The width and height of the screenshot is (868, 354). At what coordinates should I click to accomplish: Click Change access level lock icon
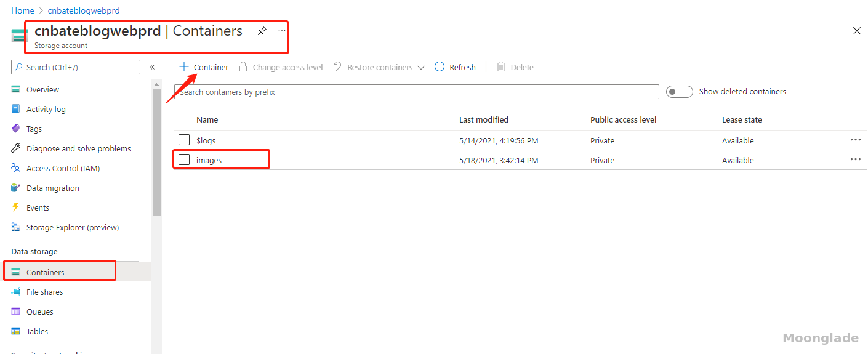[x=243, y=66]
